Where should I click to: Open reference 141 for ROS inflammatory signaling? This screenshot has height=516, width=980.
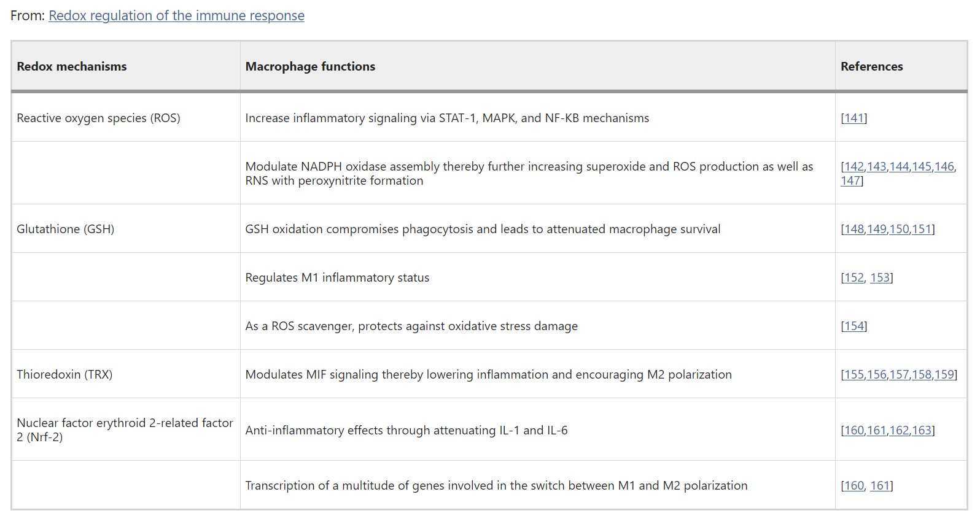pos(854,118)
